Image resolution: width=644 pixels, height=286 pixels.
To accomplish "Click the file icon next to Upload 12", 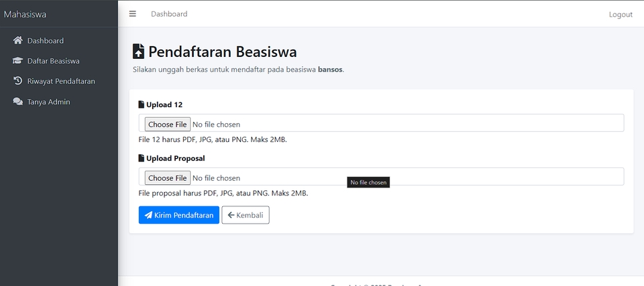I will click(142, 104).
